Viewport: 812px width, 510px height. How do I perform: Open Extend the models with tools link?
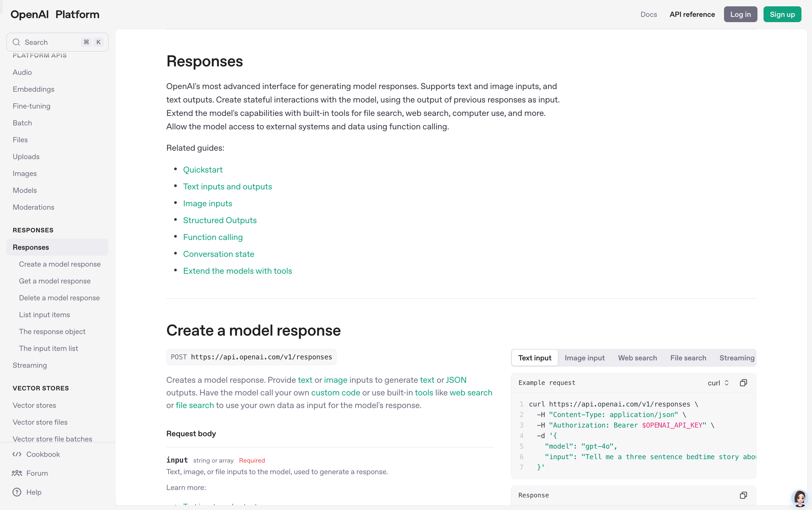[237, 271]
